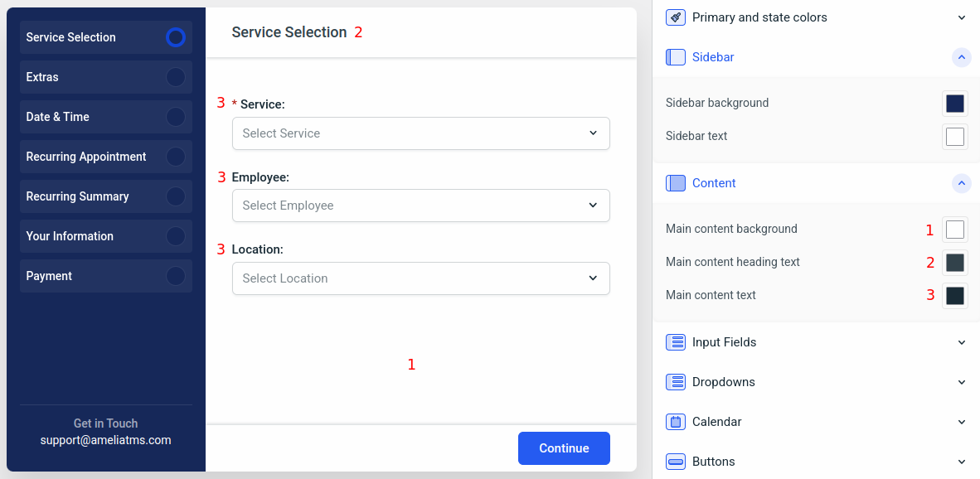Select the Payment step indicator circle
This screenshot has height=479, width=980.
(x=175, y=276)
